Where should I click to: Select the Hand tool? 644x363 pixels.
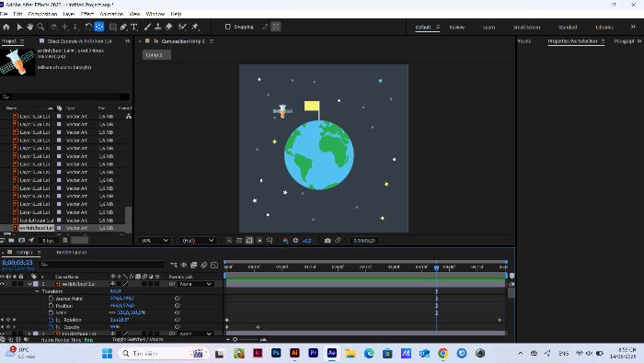point(30,27)
